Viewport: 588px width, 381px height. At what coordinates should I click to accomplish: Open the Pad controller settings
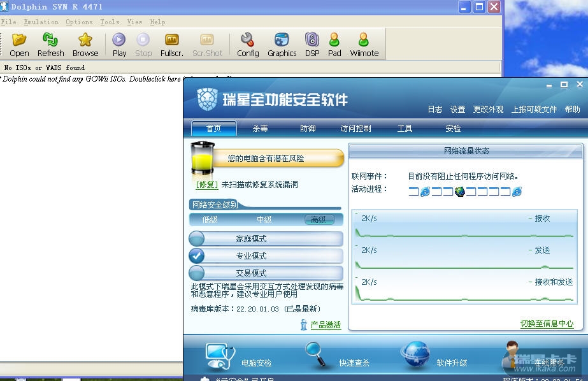tap(334, 45)
